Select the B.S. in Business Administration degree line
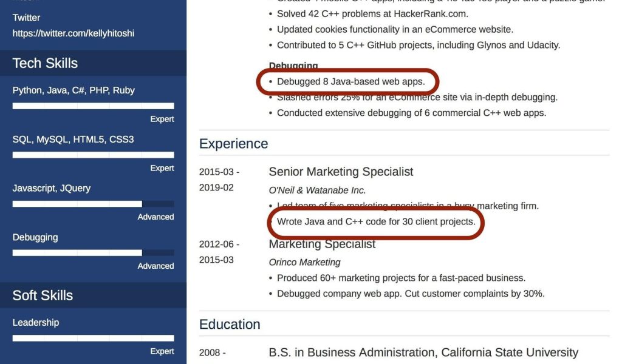The height and width of the screenshot is (364, 622). click(x=423, y=352)
